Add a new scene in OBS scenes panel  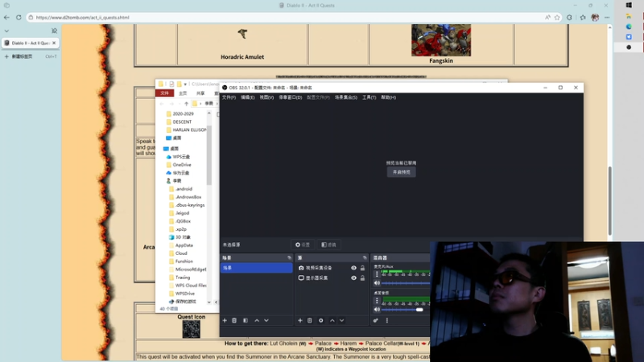(225, 320)
